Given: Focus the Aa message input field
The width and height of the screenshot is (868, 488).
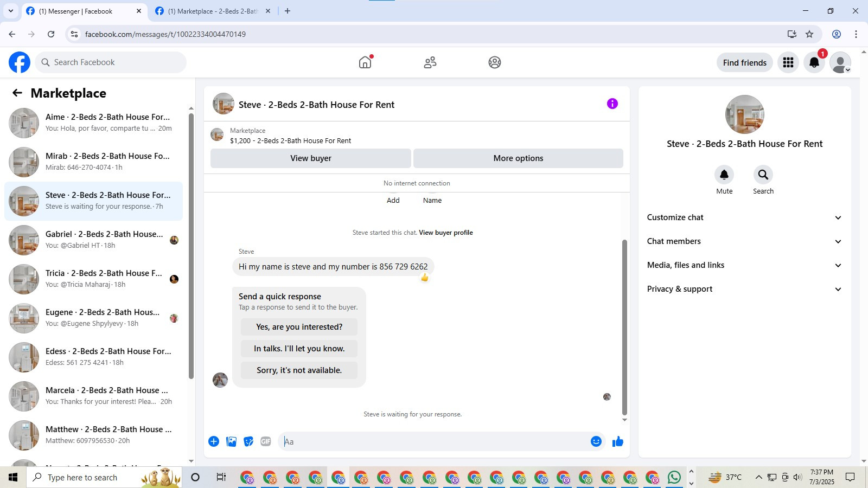Looking at the screenshot, I should coord(434,441).
